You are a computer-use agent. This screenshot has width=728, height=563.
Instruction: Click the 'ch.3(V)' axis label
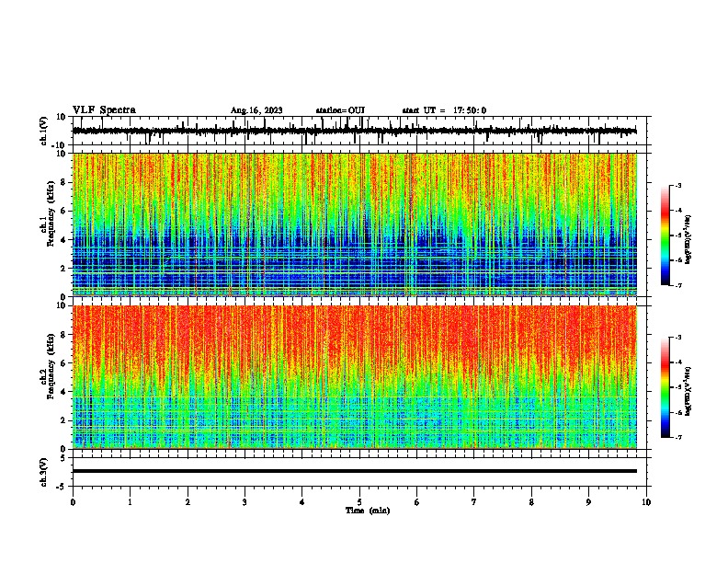pos(44,472)
